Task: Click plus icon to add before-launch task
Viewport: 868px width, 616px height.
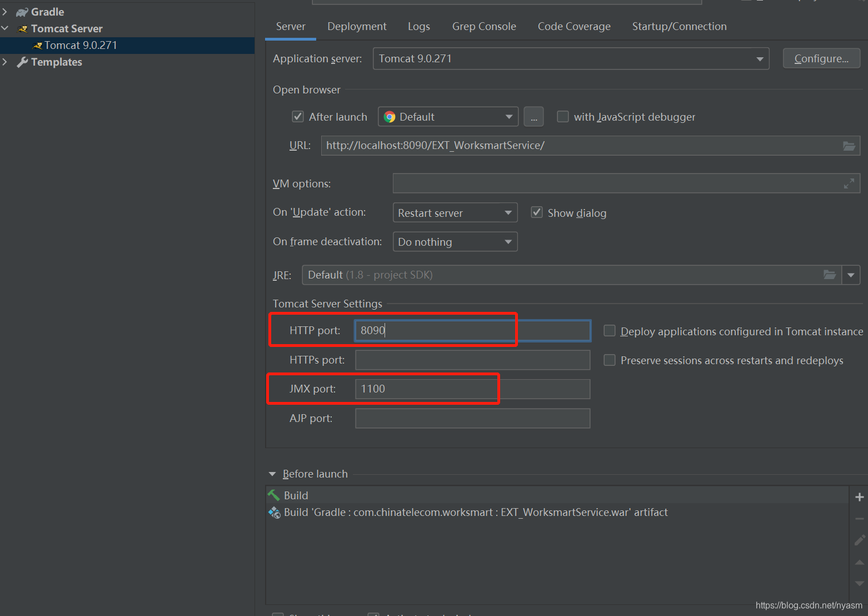Action: pyautogui.click(x=859, y=497)
